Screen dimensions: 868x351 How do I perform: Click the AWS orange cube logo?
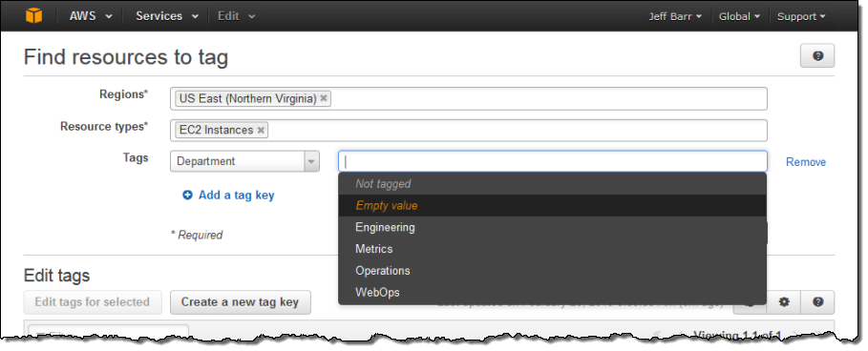[x=33, y=15]
